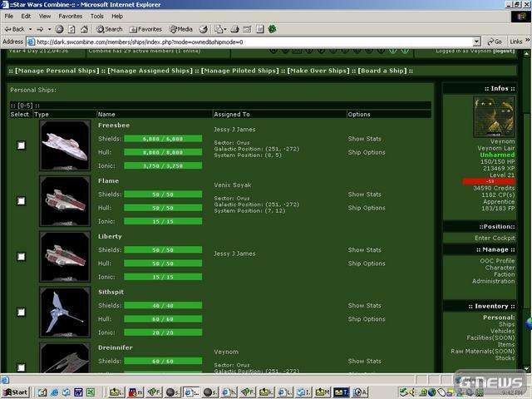
Task: Open the Windows Start button
Action: point(15,392)
